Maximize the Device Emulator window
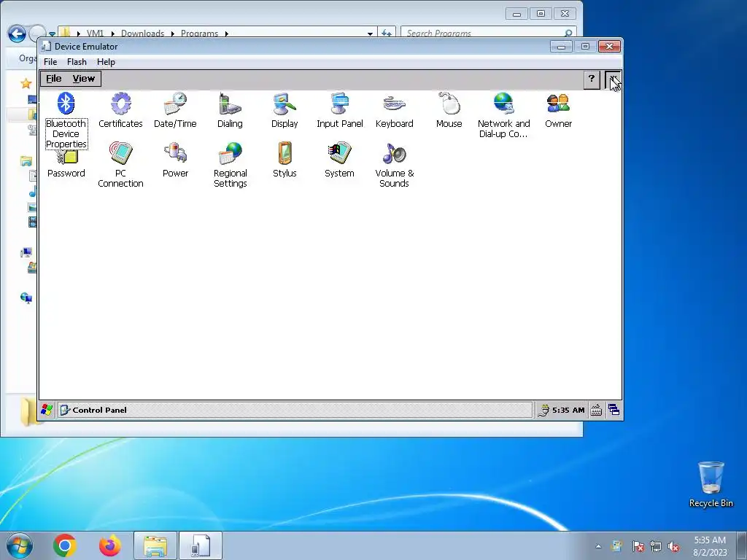Viewport: 747px width, 560px height. [585, 46]
